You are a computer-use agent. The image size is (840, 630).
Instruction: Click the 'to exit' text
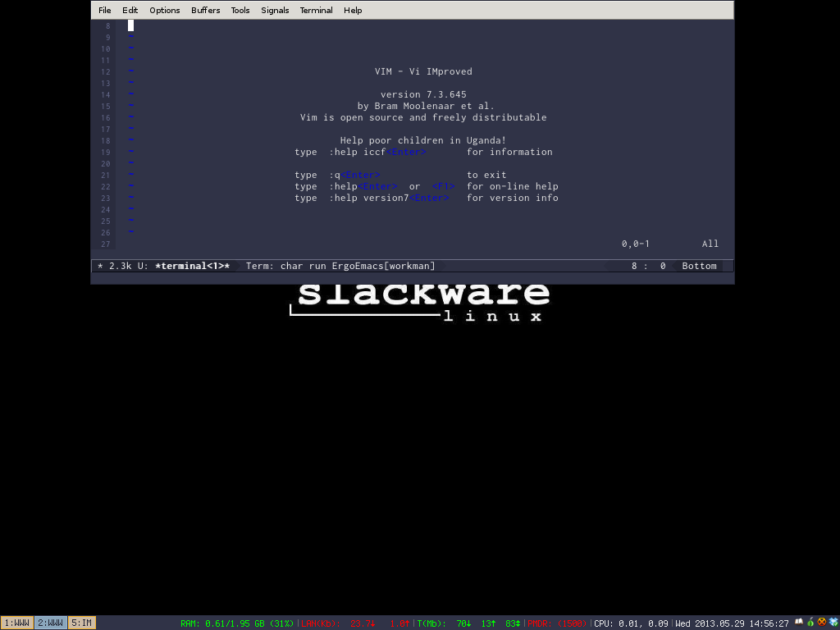[x=486, y=175]
